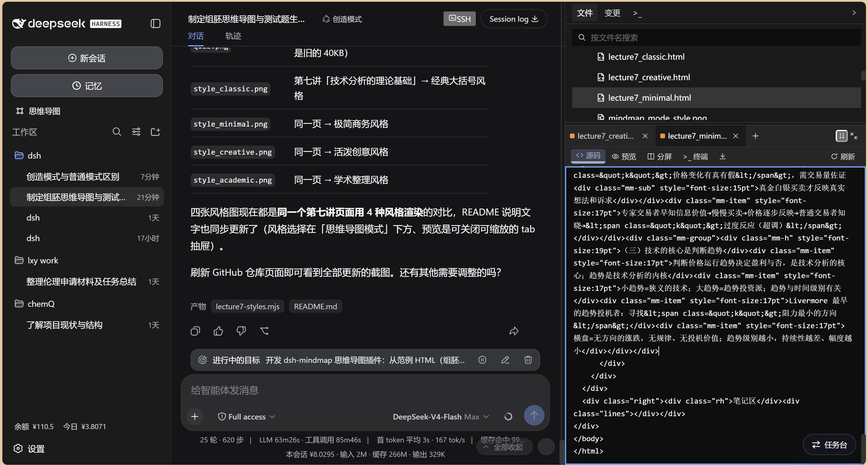
Task: Select lecture7_minimal.html in file list
Action: (x=716, y=98)
